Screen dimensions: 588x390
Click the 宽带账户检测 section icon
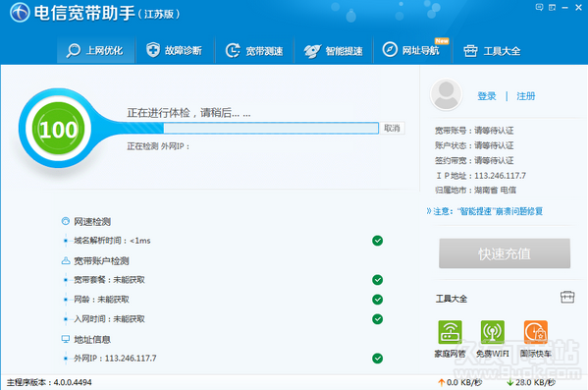pos(66,260)
